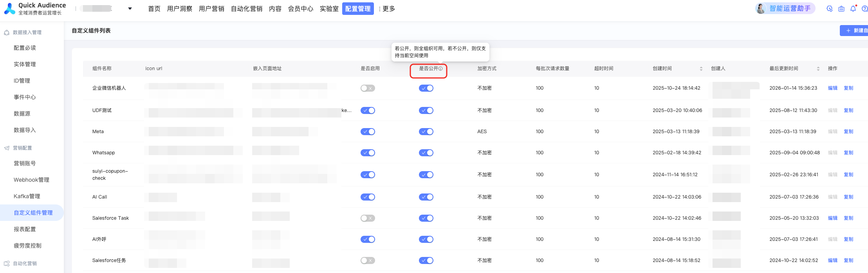Open 报表配置 in sidebar

[25, 229]
